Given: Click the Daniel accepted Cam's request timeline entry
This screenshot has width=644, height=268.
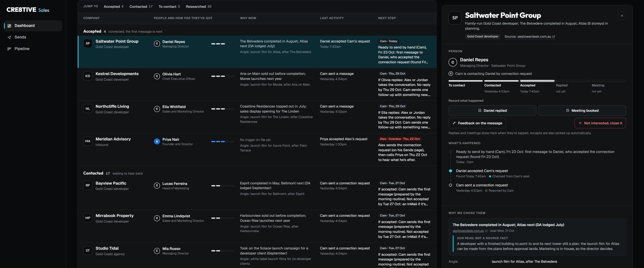Looking at the screenshot, I should click(x=482, y=171).
